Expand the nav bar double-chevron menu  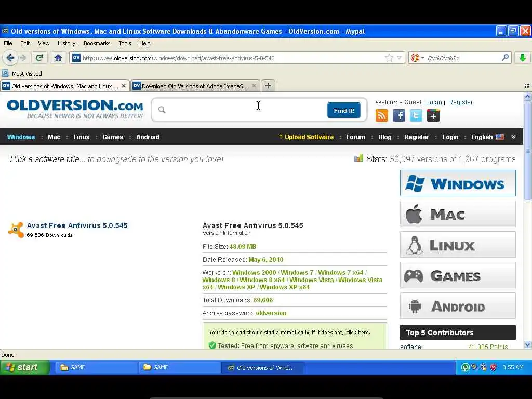pyautogui.click(x=513, y=137)
